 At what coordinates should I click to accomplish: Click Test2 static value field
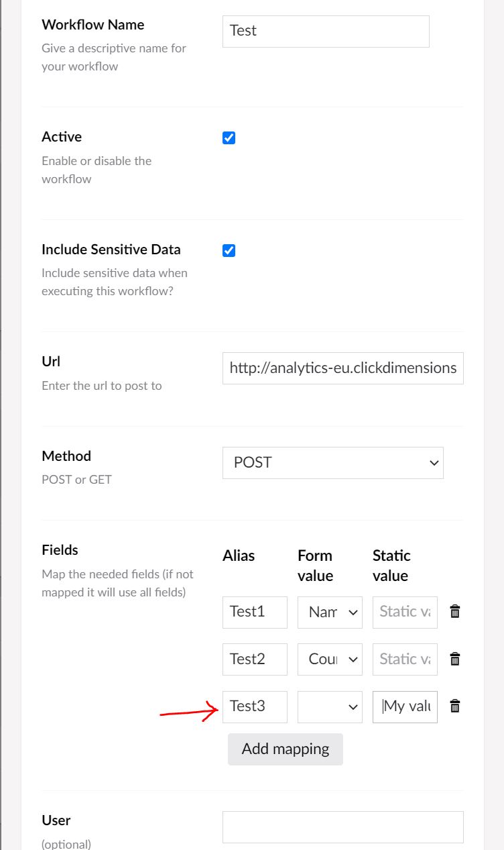click(405, 659)
